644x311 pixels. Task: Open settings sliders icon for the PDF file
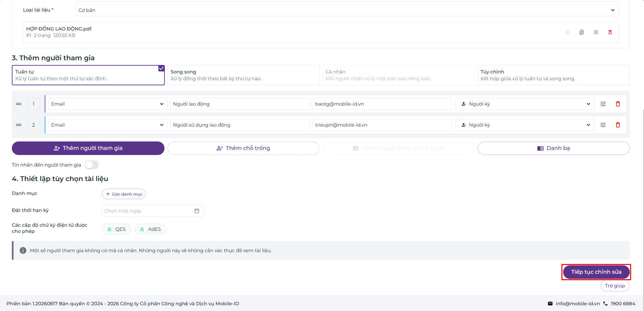(x=596, y=32)
